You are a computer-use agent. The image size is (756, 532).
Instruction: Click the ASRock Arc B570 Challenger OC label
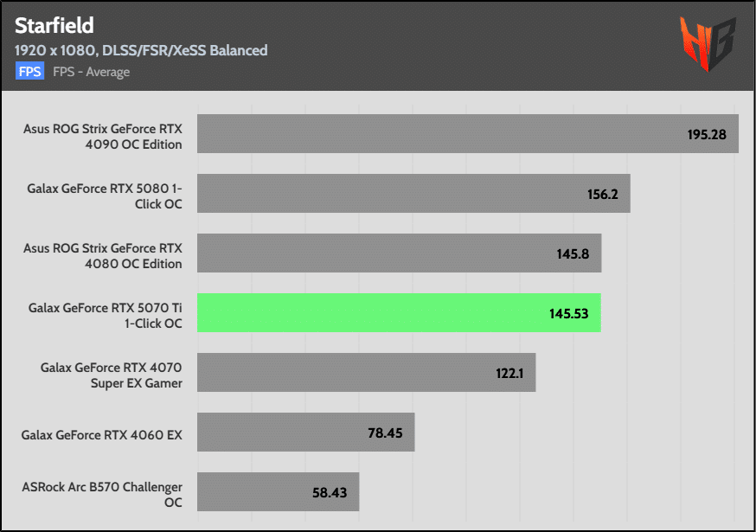102,495
